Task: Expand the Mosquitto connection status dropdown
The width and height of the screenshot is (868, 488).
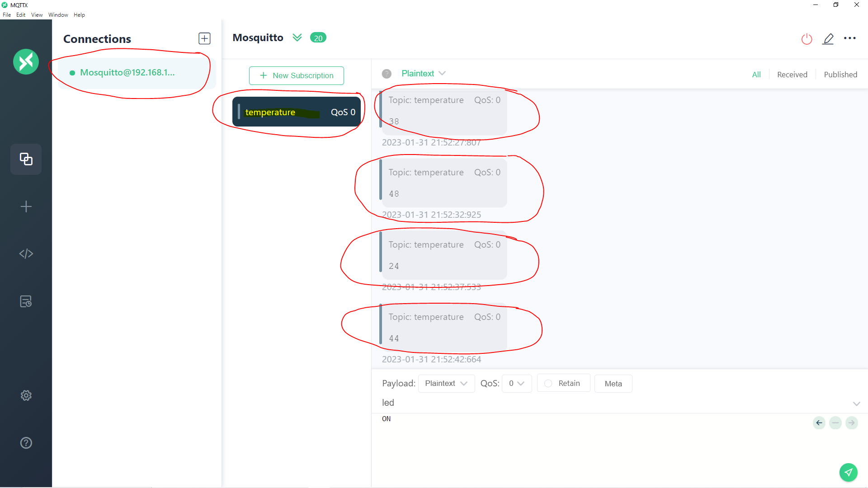Action: (297, 38)
